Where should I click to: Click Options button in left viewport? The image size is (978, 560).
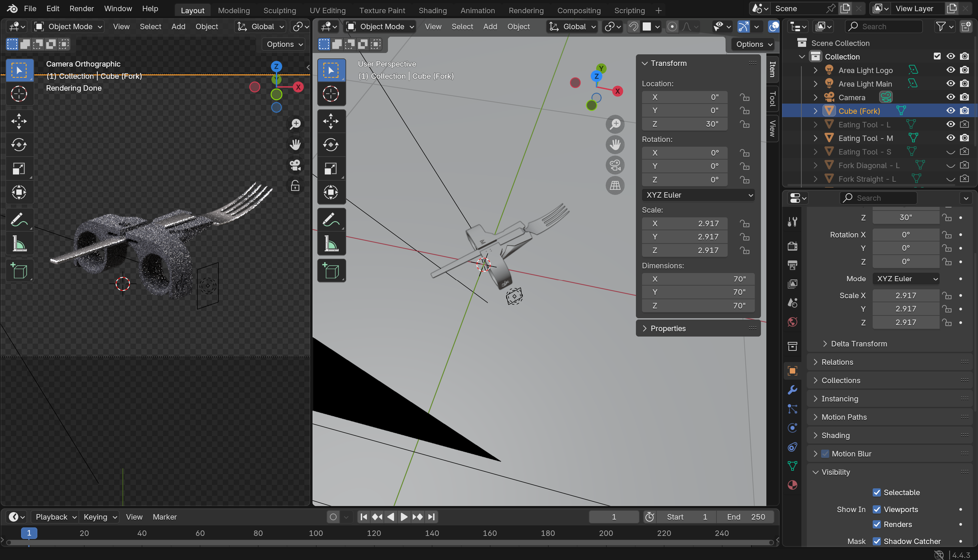(x=284, y=44)
